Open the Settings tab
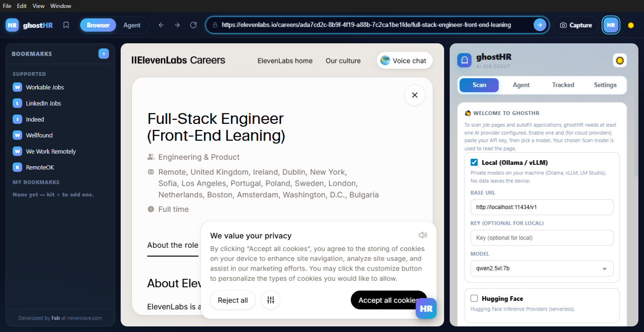 pyautogui.click(x=605, y=85)
